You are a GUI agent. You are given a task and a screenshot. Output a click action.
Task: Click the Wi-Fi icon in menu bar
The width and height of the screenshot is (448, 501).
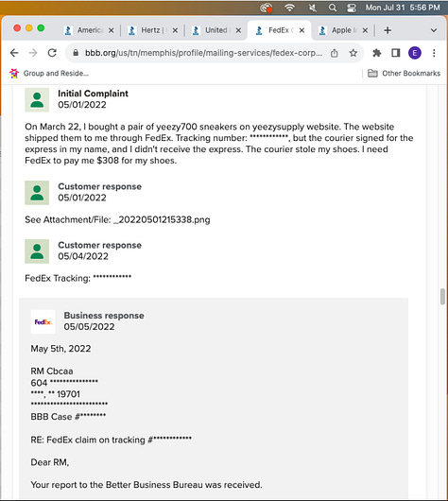289,8
